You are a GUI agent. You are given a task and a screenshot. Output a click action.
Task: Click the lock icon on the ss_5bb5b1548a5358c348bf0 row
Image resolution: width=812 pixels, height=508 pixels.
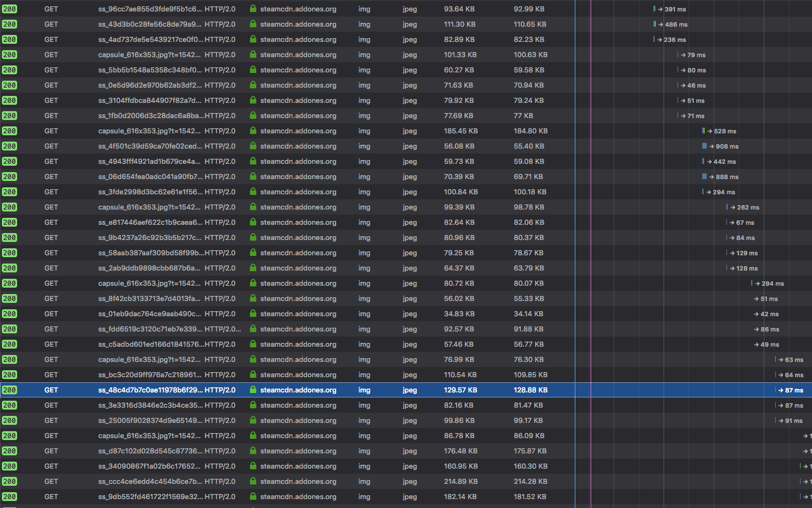pyautogui.click(x=252, y=70)
